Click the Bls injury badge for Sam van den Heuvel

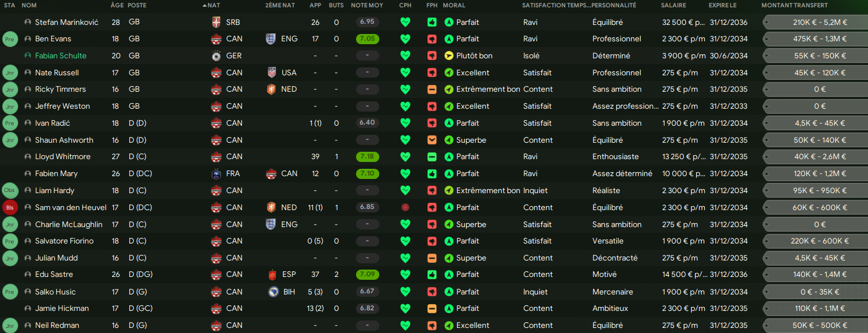click(x=10, y=207)
